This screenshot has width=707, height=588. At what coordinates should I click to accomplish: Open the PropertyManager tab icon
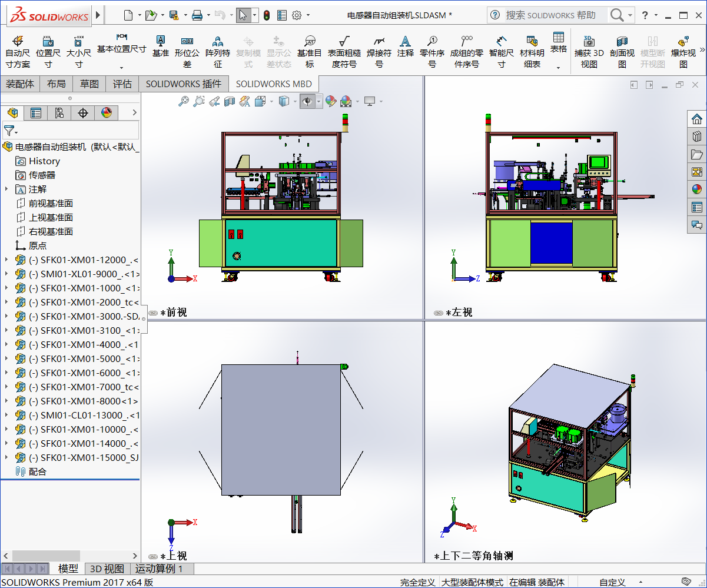[36, 112]
